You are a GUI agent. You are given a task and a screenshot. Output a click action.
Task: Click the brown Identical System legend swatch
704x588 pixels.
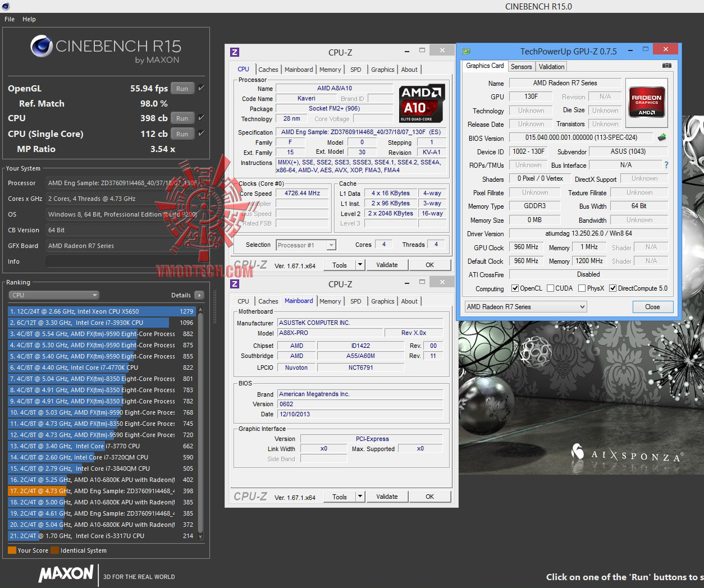tap(54, 550)
